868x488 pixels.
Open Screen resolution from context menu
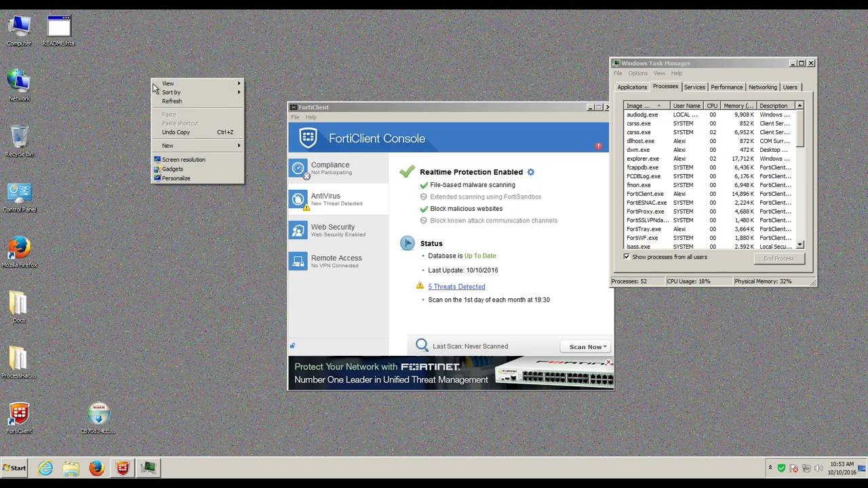197,160
